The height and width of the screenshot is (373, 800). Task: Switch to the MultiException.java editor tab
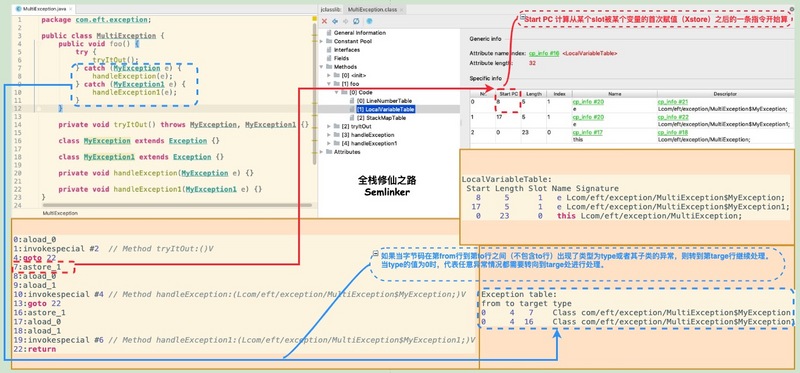tap(42, 9)
